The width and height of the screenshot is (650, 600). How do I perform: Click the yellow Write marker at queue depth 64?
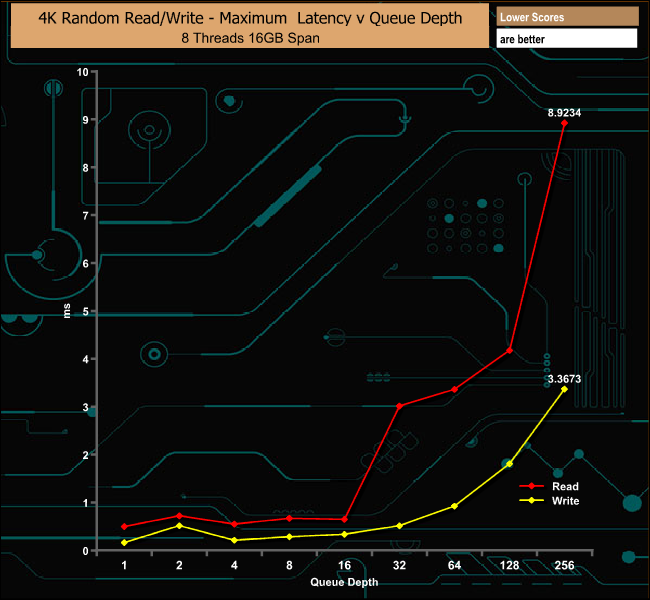[x=454, y=506]
